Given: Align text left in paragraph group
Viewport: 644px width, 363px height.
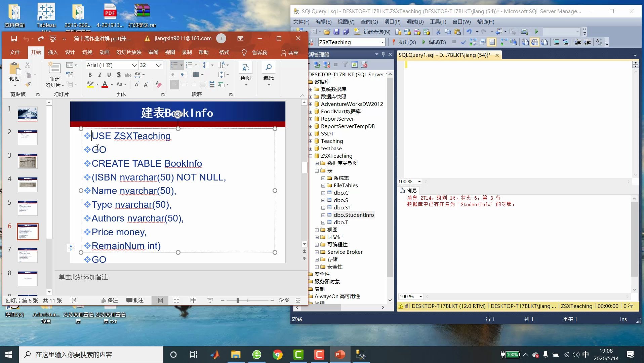Looking at the screenshot, I should pyautogui.click(x=174, y=84).
